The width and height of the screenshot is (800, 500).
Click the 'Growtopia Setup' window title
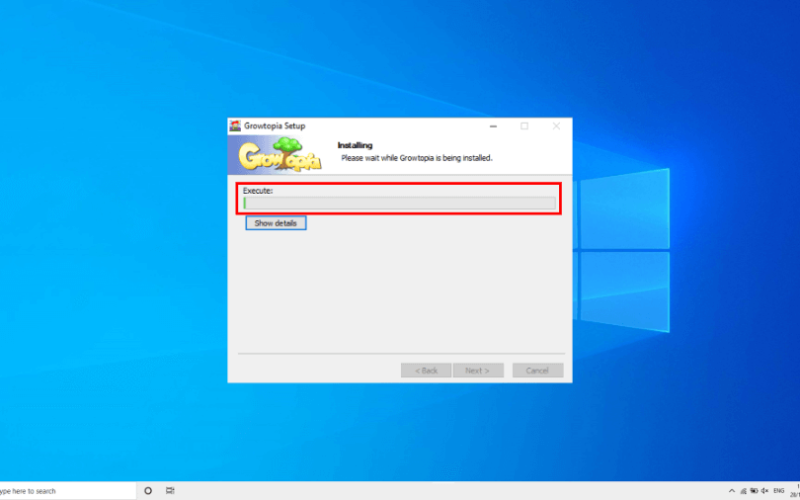(x=274, y=126)
